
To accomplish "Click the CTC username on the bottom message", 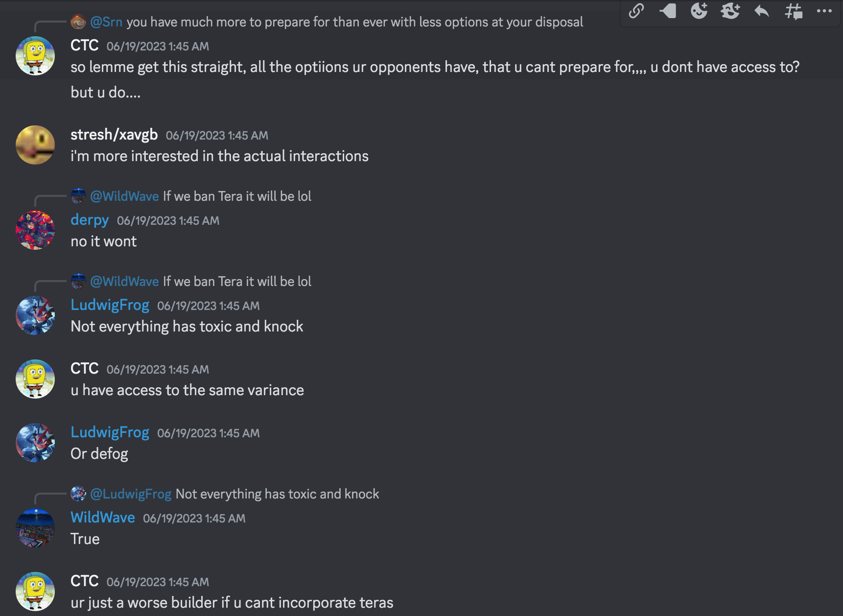I will tap(85, 581).
